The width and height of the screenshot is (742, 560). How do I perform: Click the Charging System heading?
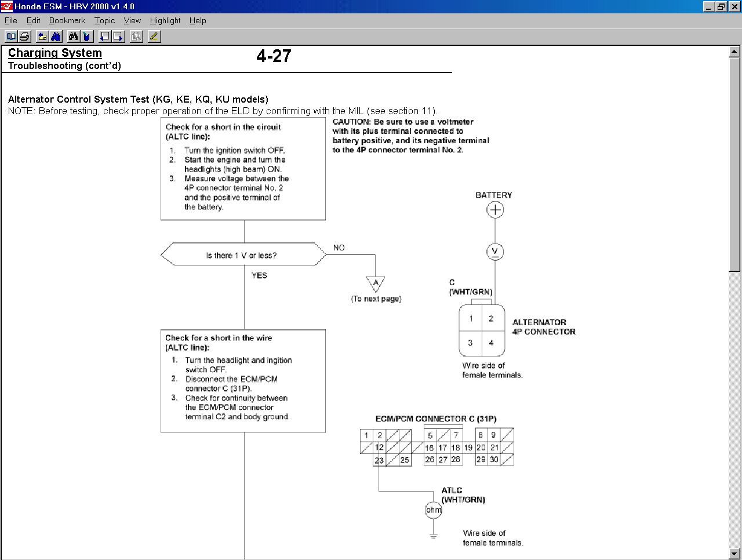(x=55, y=53)
